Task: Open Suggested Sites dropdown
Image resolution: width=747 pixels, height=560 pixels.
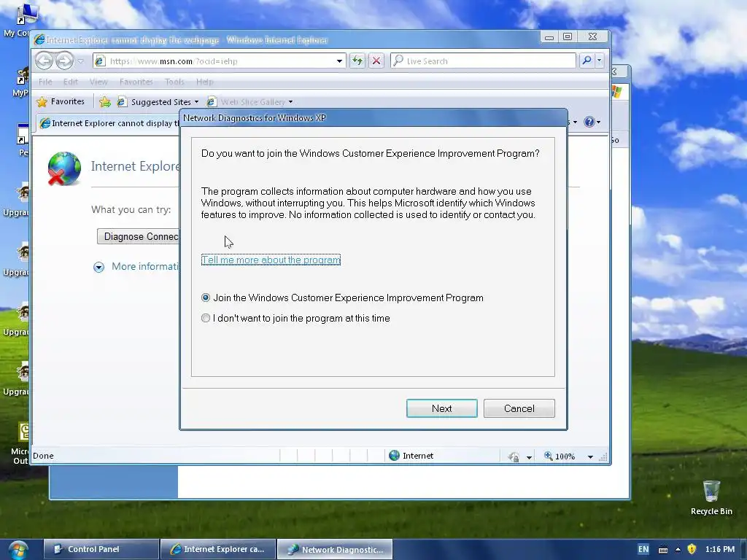Action: [158, 102]
